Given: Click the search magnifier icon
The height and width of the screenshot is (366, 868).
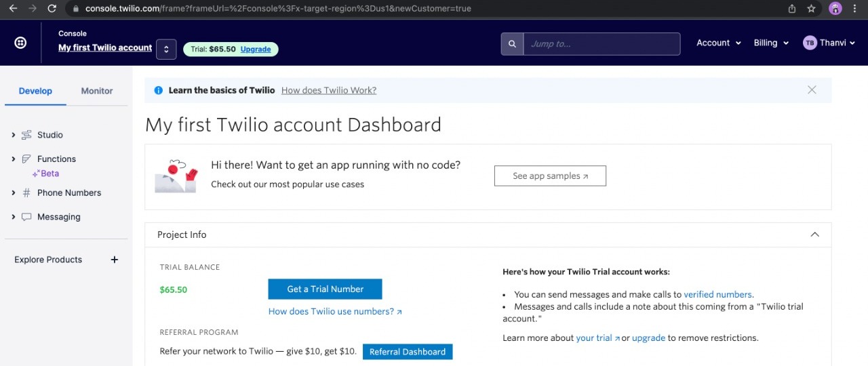Looking at the screenshot, I should [x=512, y=43].
